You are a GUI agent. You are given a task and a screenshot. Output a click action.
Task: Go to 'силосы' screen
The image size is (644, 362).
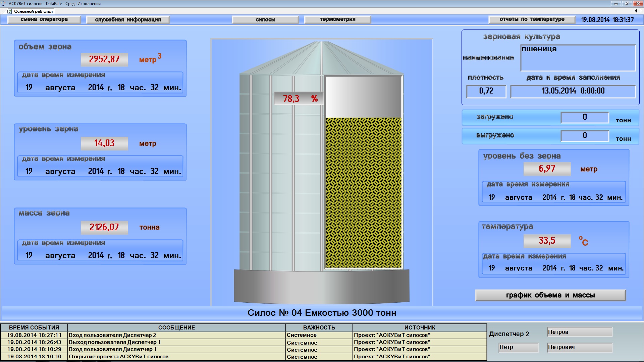[265, 20]
